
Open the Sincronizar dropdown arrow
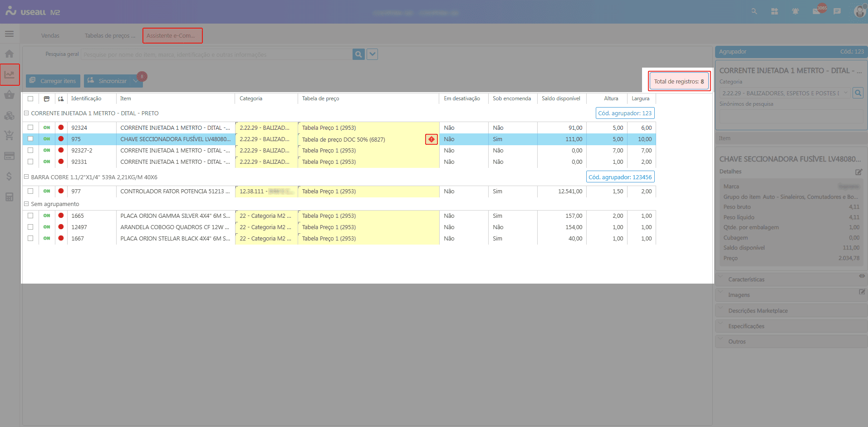point(135,81)
